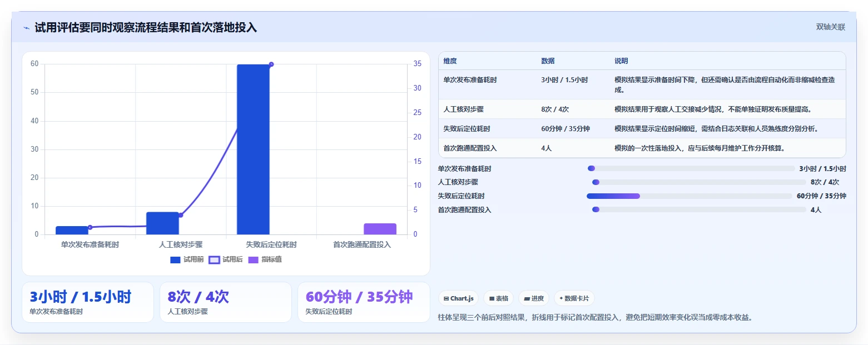Screen dimensions: 868x345
Task: Click the table row label 人工核对步骤
Action: click(463, 109)
